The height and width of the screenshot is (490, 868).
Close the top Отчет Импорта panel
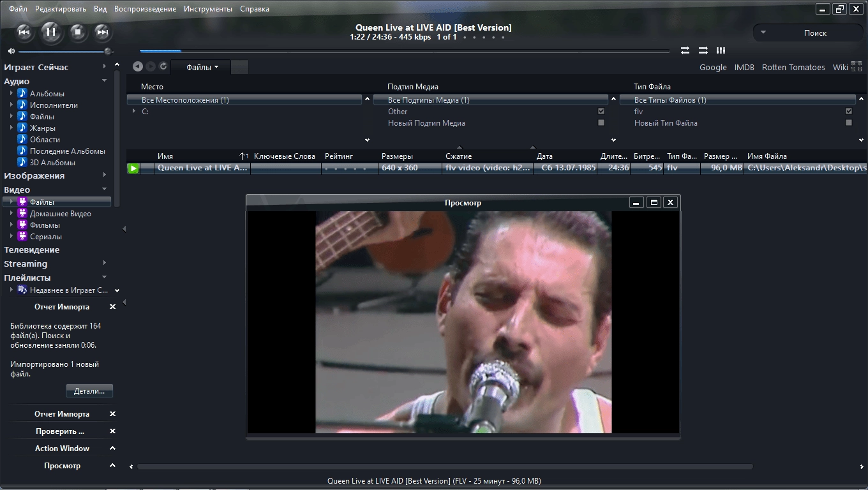tap(113, 307)
